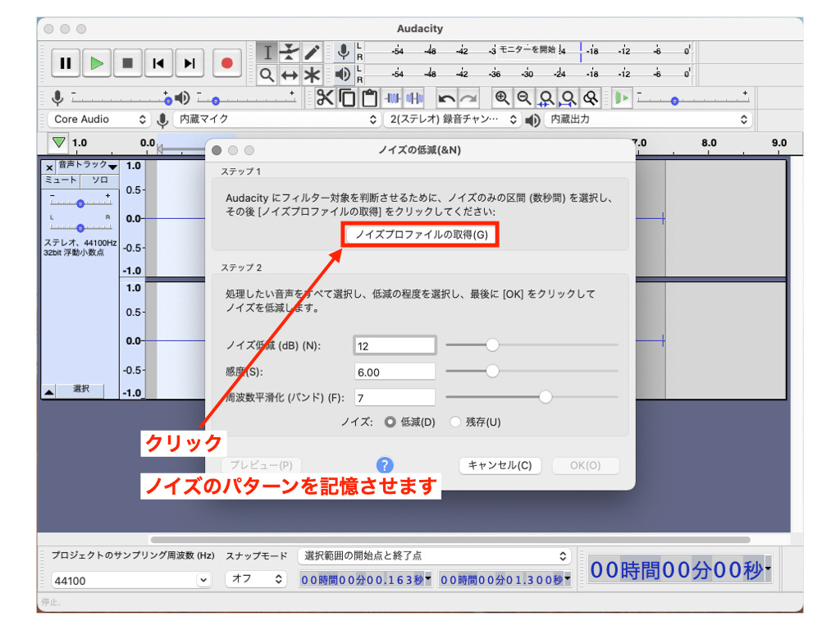
Task: Select the 残存(U) noise radio button
Action: pos(455,422)
